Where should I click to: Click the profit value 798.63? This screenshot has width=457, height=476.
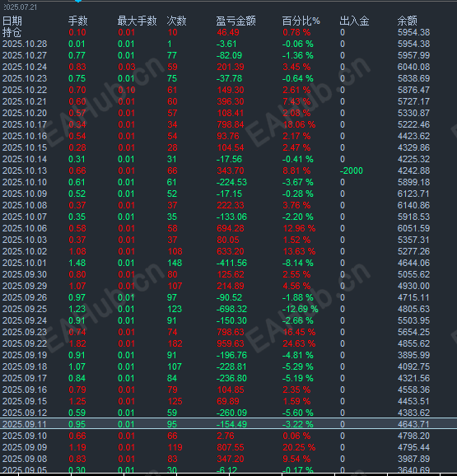(x=231, y=333)
